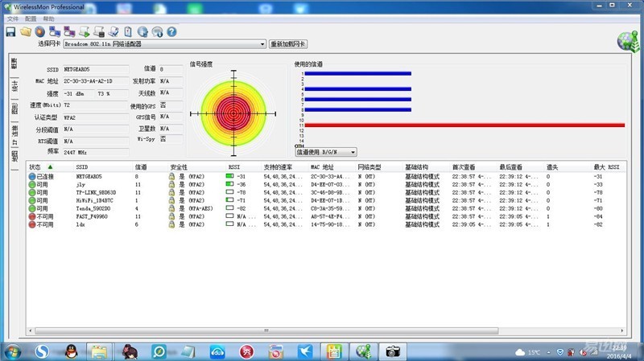The image size is (644, 361).
Task: Click the Open folder toolbar icon
Action: click(x=25, y=31)
